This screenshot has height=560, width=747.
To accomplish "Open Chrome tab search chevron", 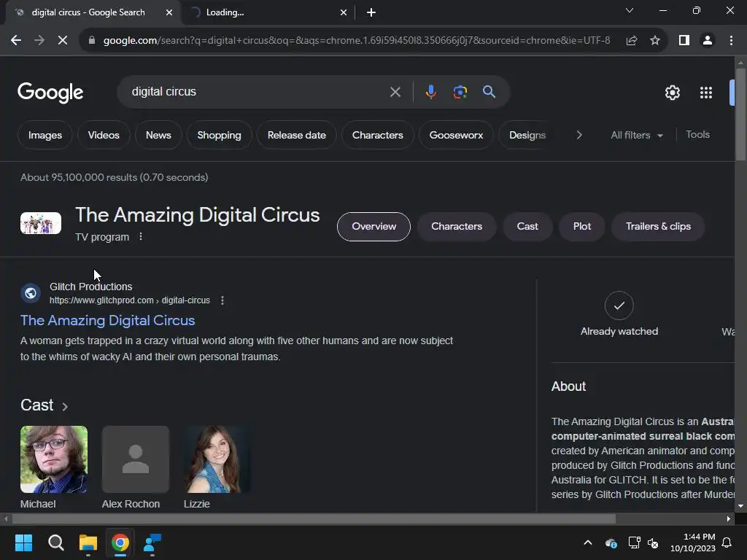I will click(x=630, y=10).
